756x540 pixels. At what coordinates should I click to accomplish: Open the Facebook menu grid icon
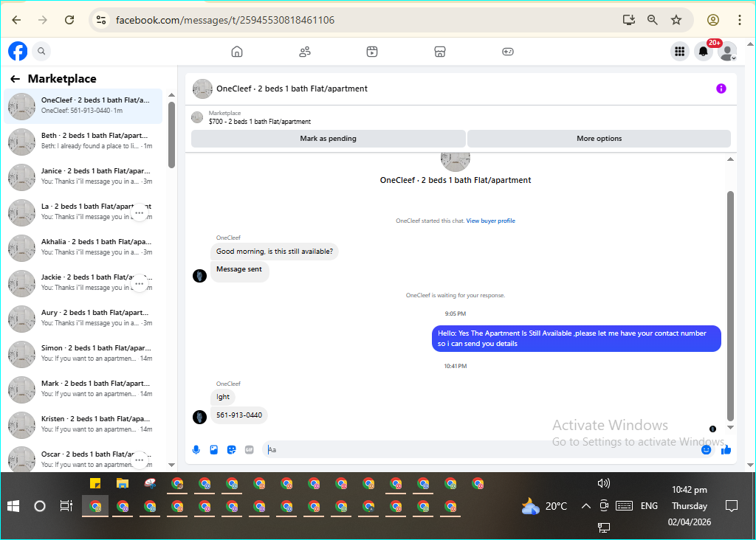tap(679, 51)
